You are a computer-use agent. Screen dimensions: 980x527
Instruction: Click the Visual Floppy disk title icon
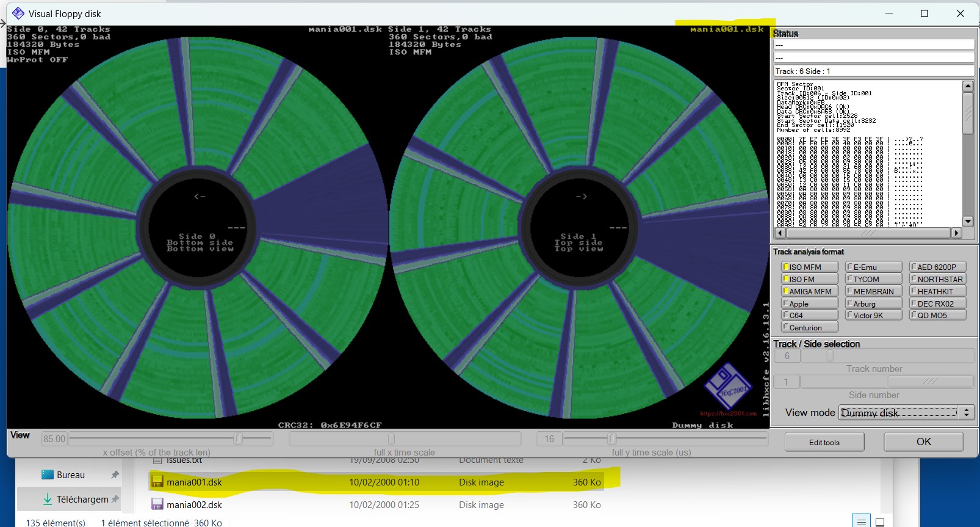(18, 13)
